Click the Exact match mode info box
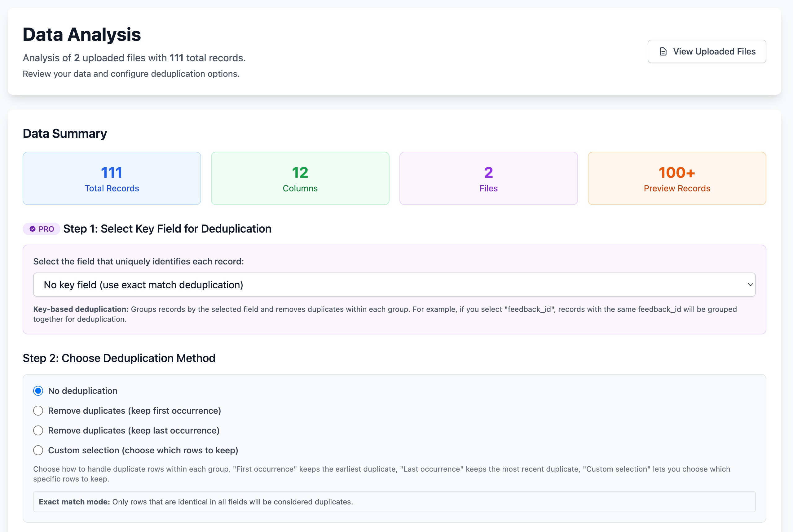The height and width of the screenshot is (532, 793). pos(394,502)
